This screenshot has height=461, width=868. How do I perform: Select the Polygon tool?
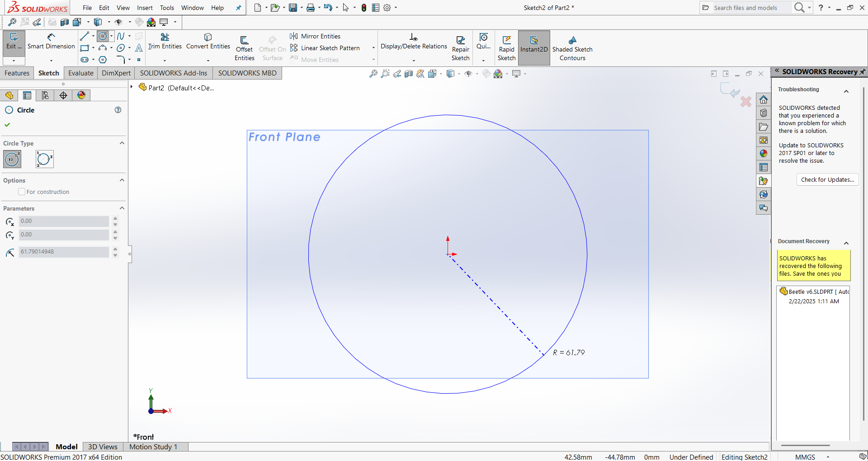pyautogui.click(x=103, y=60)
